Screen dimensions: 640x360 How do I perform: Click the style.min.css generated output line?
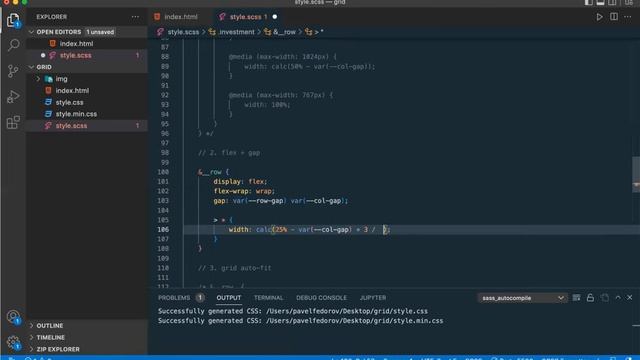300,321
